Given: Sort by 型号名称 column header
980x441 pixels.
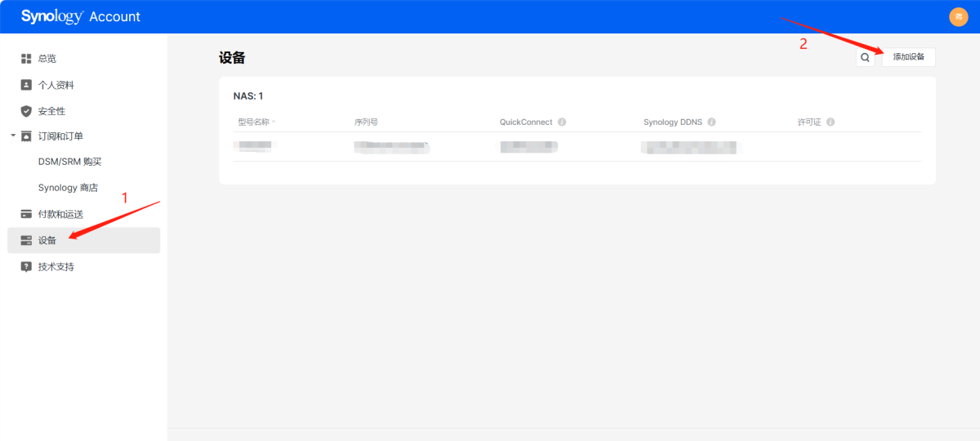Looking at the screenshot, I should [253, 122].
